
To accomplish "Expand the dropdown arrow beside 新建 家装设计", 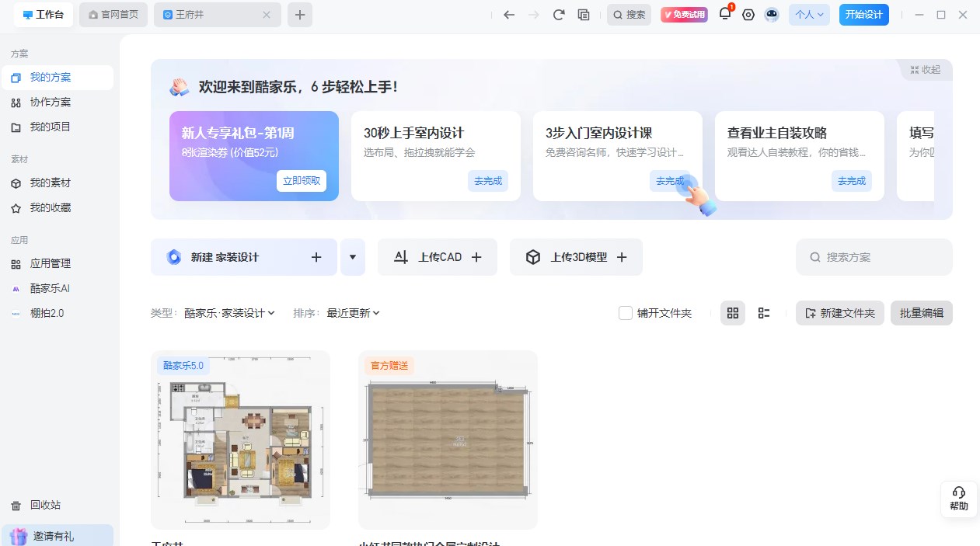I will tap(353, 257).
